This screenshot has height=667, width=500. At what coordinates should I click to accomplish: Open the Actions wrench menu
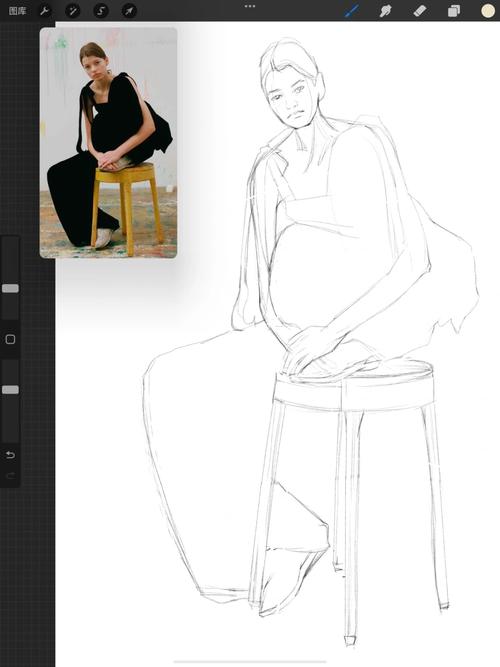pyautogui.click(x=45, y=11)
